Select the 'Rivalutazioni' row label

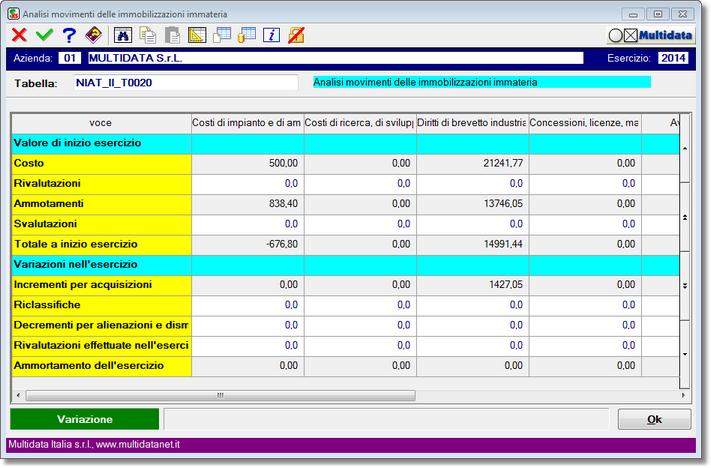101,184
